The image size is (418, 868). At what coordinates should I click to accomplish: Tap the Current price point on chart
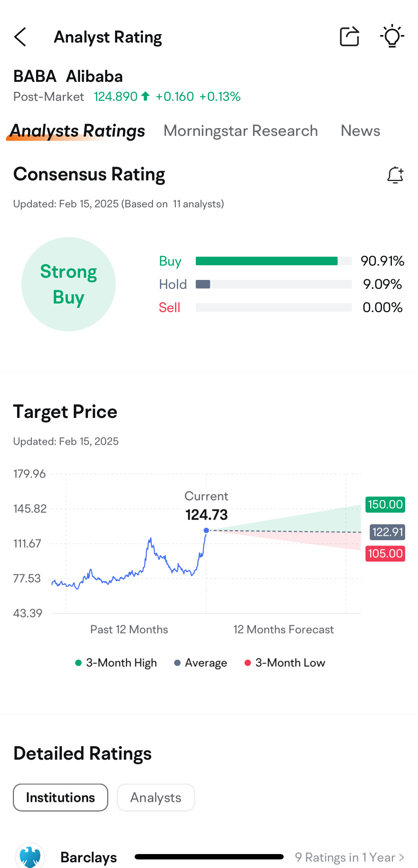(x=206, y=530)
